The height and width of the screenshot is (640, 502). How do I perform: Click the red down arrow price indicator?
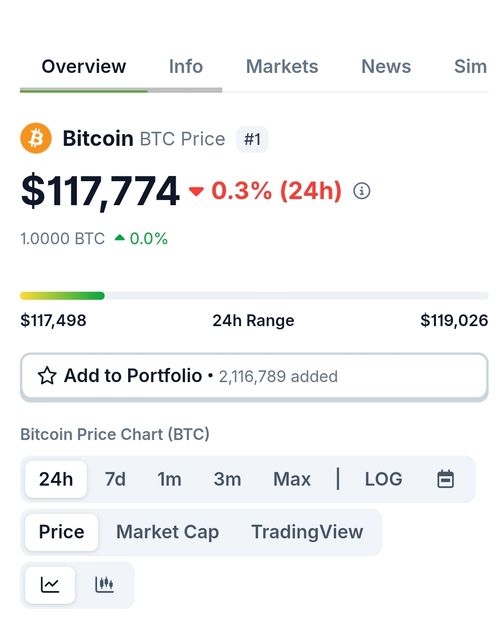(x=196, y=191)
